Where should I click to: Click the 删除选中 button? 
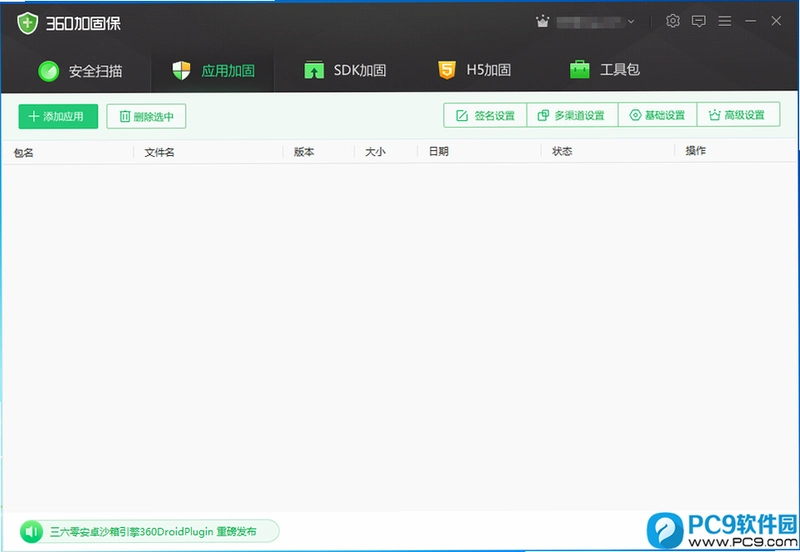[146, 116]
